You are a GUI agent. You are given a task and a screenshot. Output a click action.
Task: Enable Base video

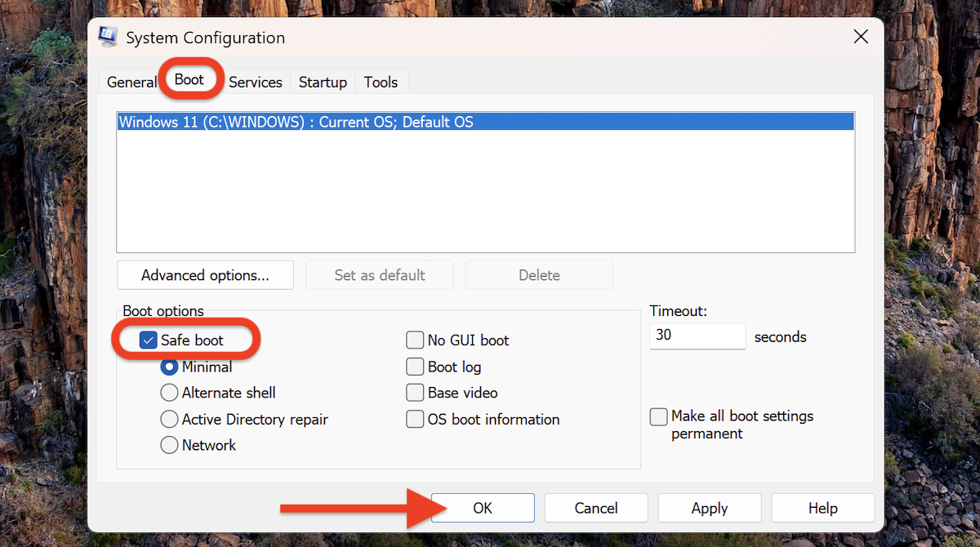point(415,393)
